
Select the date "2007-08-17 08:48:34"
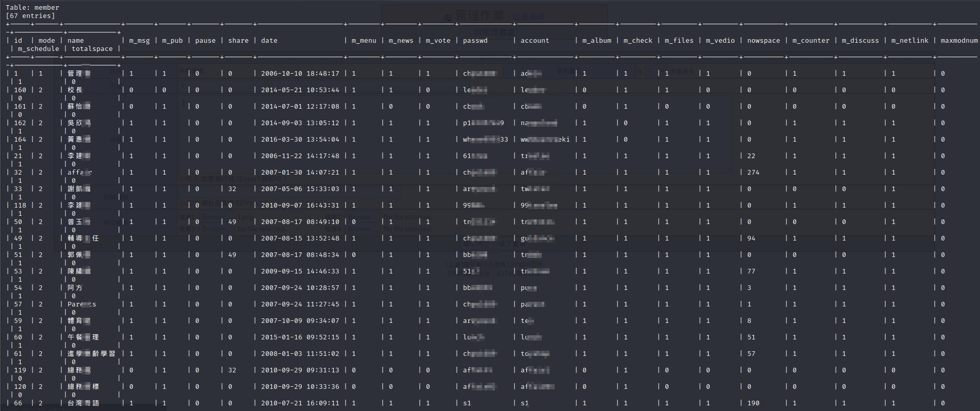point(300,255)
